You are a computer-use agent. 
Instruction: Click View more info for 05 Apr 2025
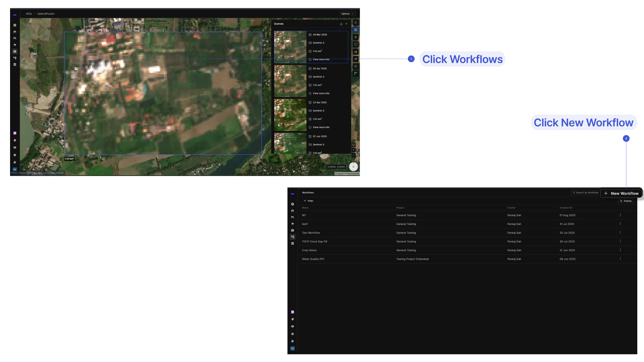(x=321, y=94)
